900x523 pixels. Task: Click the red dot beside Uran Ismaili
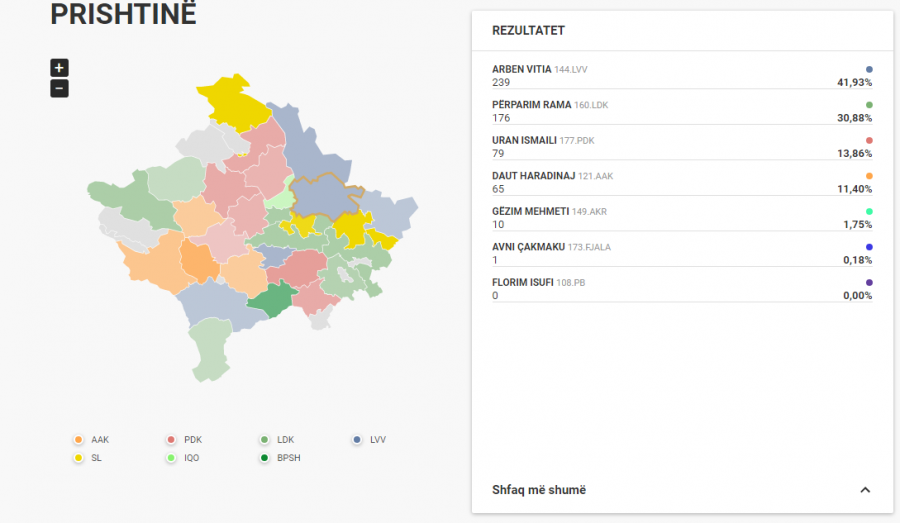(x=869, y=141)
